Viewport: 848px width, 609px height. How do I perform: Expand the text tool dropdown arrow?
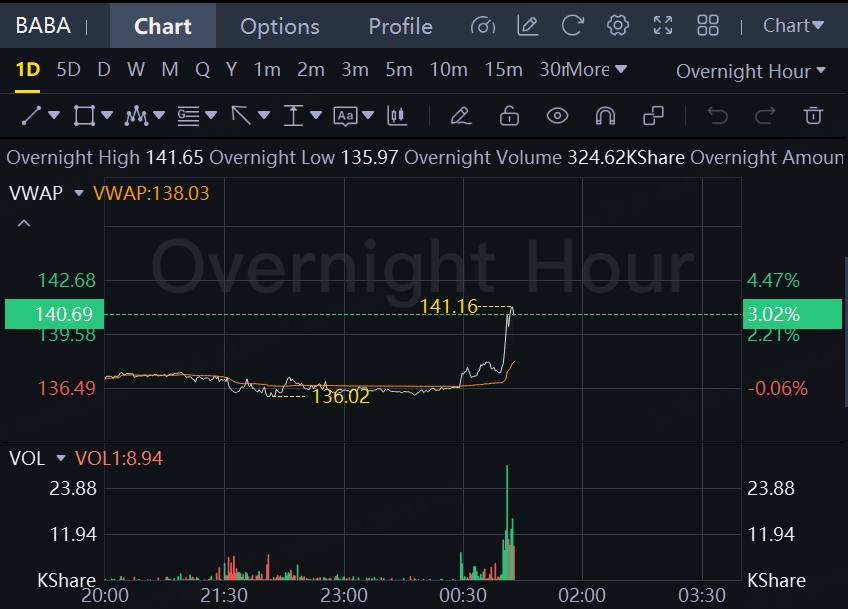[x=368, y=115]
